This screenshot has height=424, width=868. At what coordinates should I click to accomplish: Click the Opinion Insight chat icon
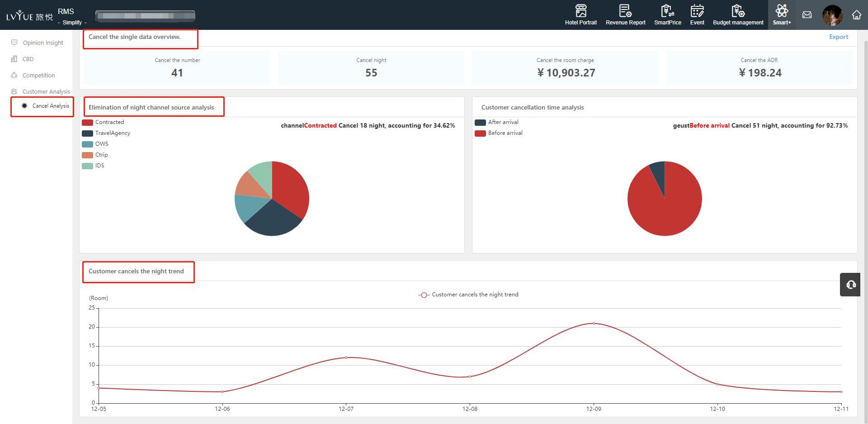pos(14,43)
